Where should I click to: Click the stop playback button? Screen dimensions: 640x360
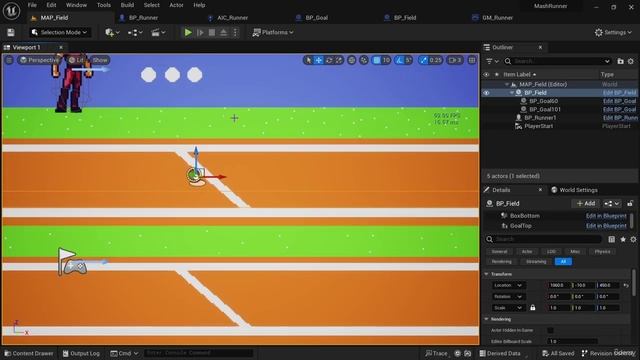pos(211,32)
